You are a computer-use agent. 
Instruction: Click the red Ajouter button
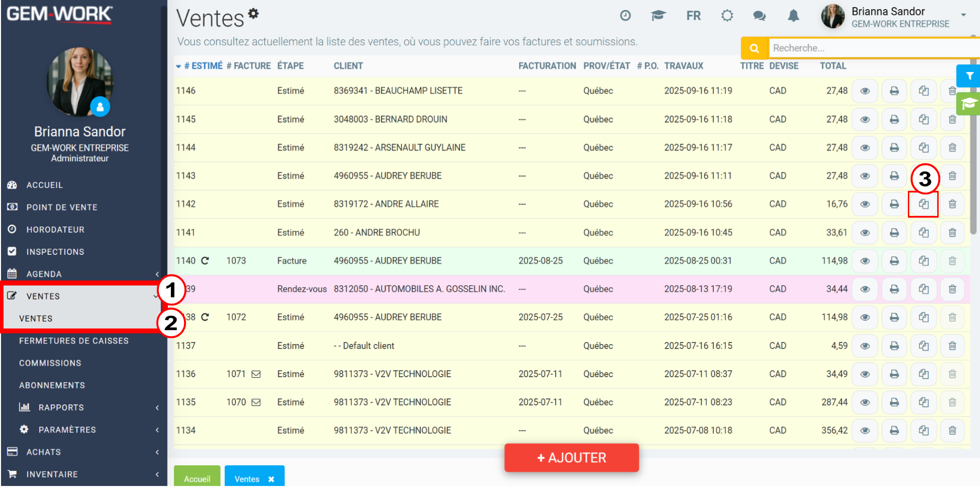click(572, 458)
